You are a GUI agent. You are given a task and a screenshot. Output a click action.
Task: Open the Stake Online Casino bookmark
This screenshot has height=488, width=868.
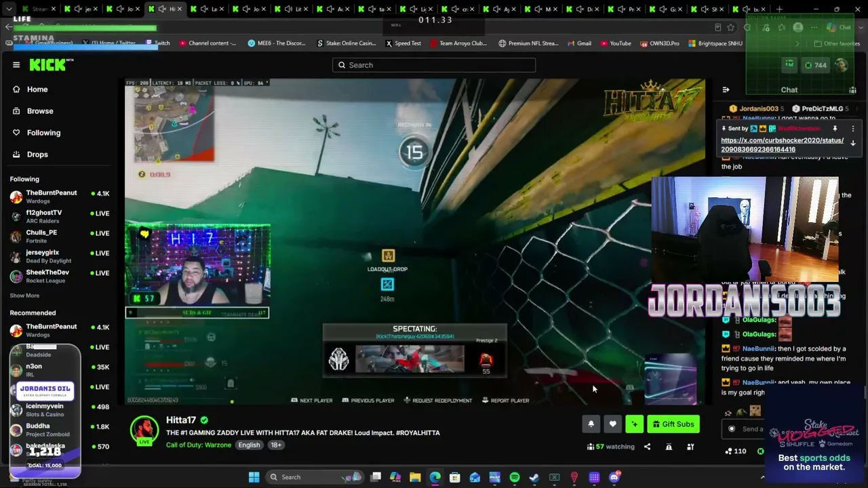[x=347, y=43]
